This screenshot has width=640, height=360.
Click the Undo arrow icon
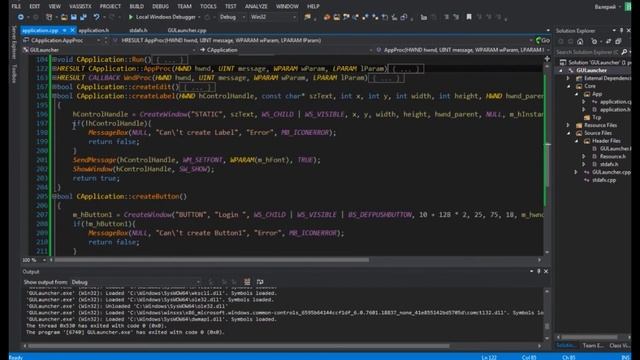(96, 17)
